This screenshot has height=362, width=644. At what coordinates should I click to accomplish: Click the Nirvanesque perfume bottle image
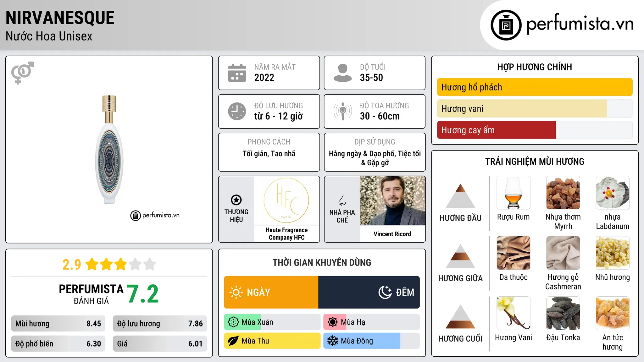(109, 149)
